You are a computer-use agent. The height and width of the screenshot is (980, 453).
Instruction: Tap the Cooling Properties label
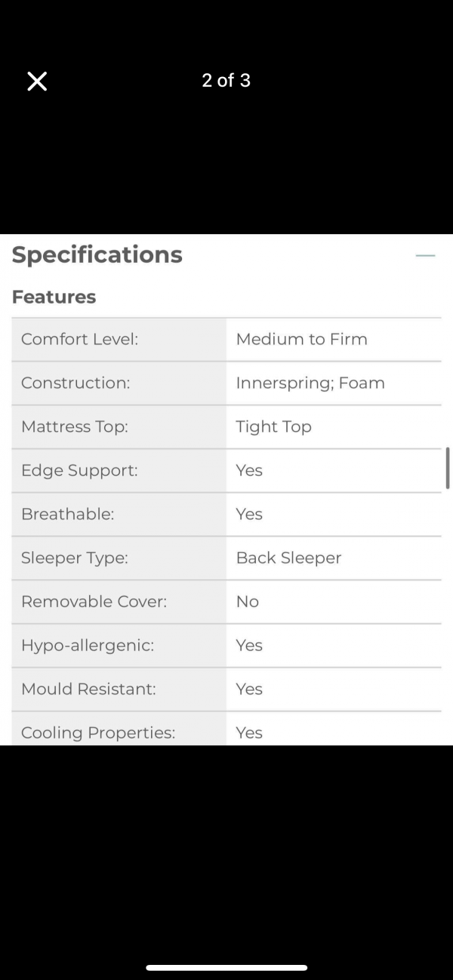[x=98, y=733]
